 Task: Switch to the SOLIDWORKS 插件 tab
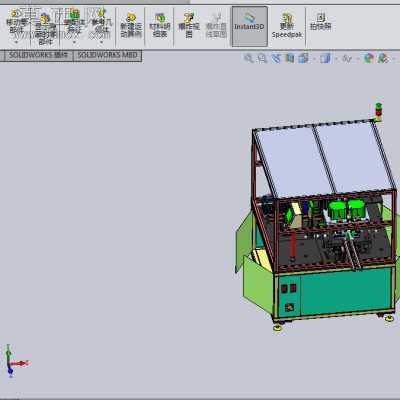[39, 55]
